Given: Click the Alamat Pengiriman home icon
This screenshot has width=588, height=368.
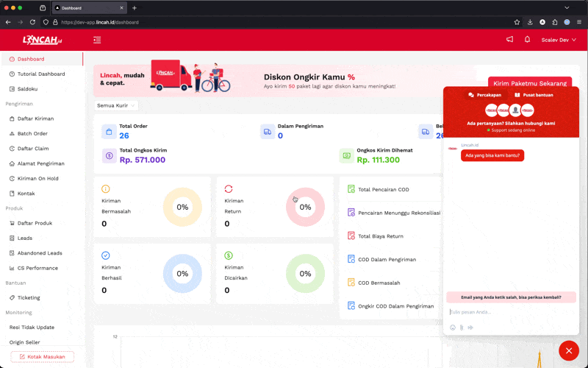Looking at the screenshot, I should click(x=12, y=163).
